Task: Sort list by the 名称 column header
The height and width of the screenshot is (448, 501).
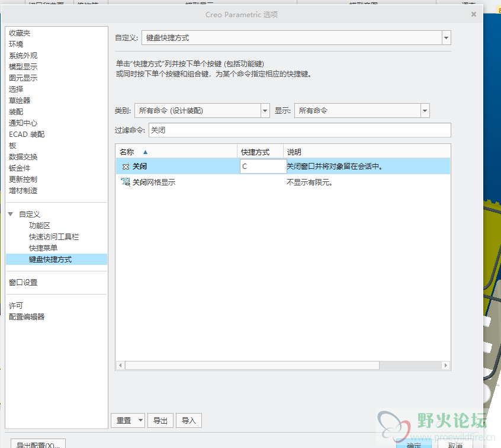Action: click(176, 152)
